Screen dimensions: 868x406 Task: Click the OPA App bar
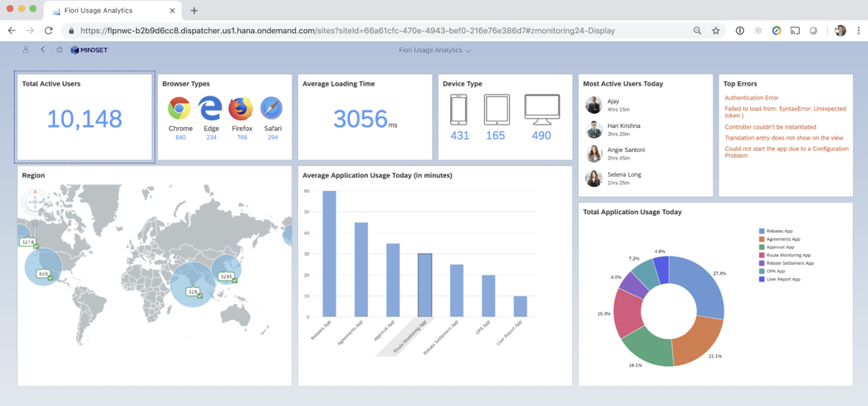point(488,296)
